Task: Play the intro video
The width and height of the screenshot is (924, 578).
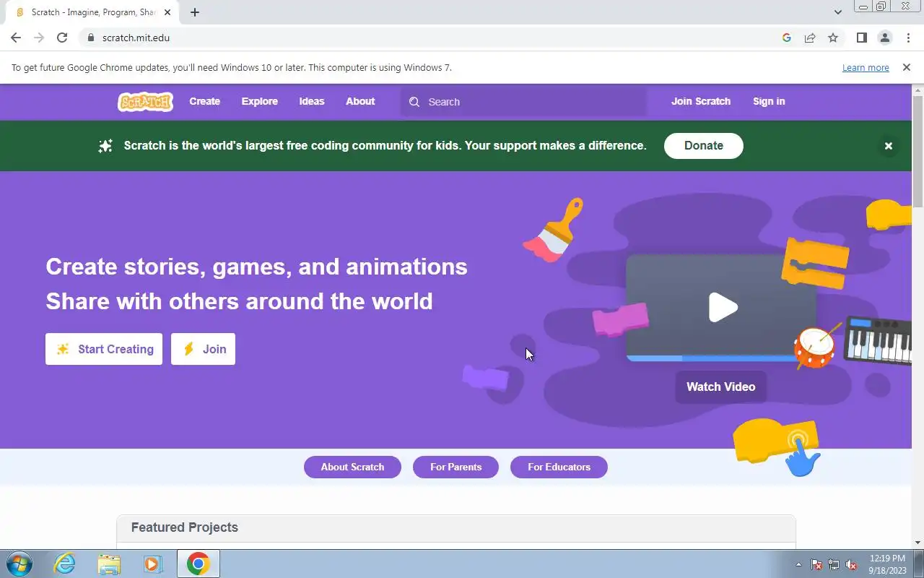Action: (723, 307)
